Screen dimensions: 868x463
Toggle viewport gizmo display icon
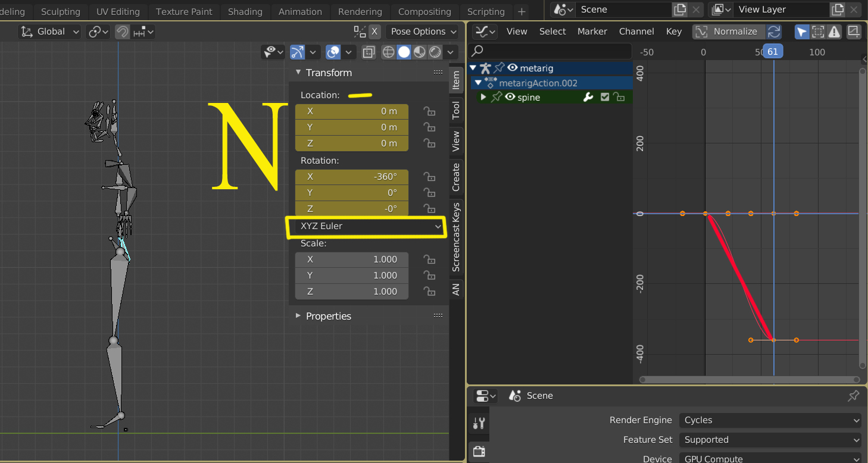point(298,52)
